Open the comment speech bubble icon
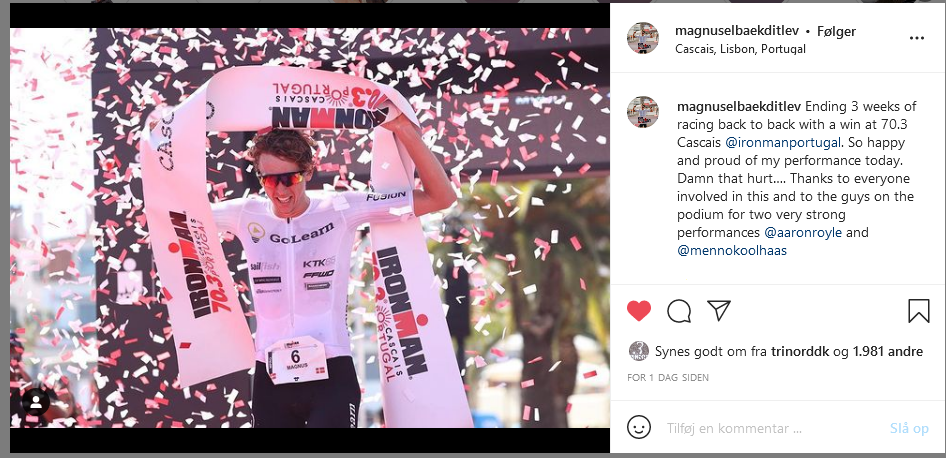 tap(679, 311)
